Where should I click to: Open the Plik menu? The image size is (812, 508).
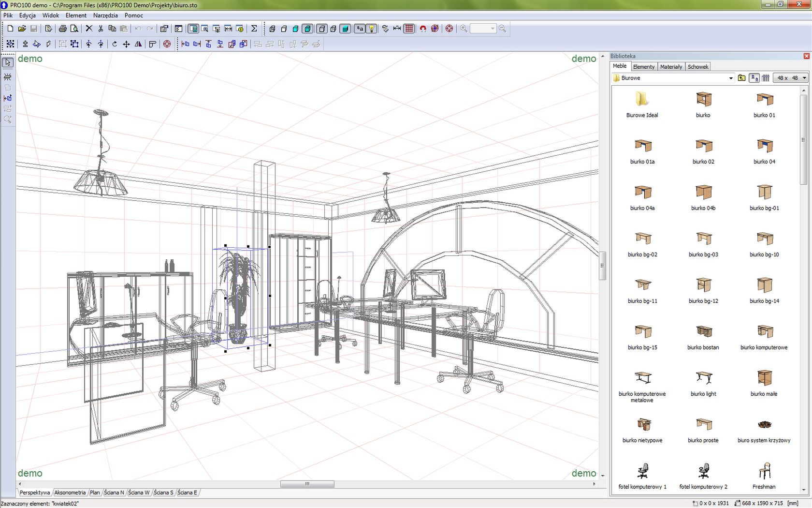click(8, 15)
